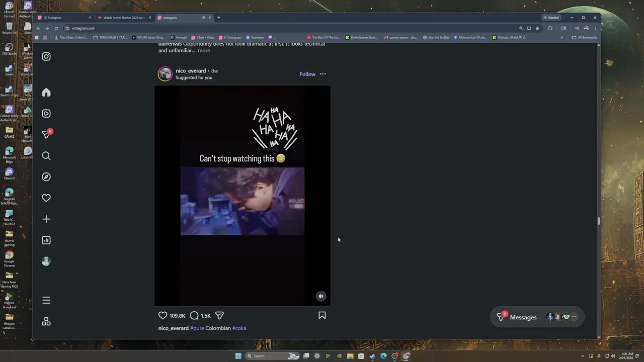The height and width of the screenshot is (362, 644).
Task: Open comments on the nico_everard post
Action: tap(194, 315)
